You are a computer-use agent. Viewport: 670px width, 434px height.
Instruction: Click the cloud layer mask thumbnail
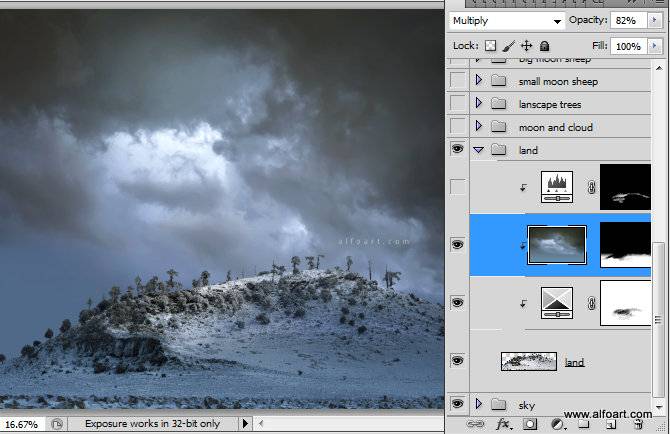click(x=626, y=245)
